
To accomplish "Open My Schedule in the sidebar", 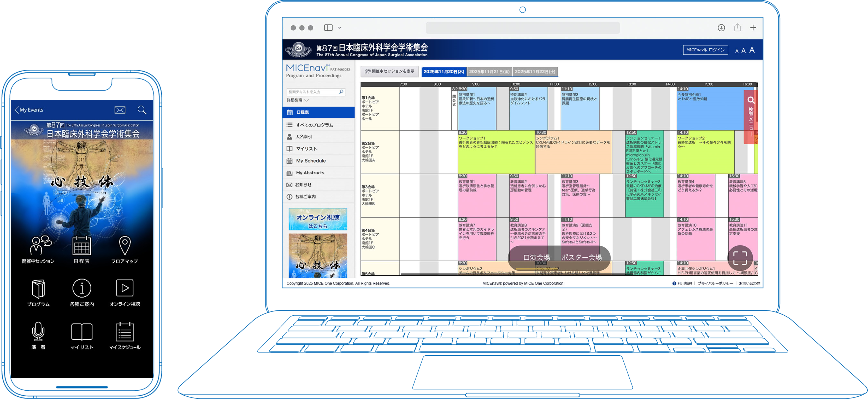I will click(310, 160).
